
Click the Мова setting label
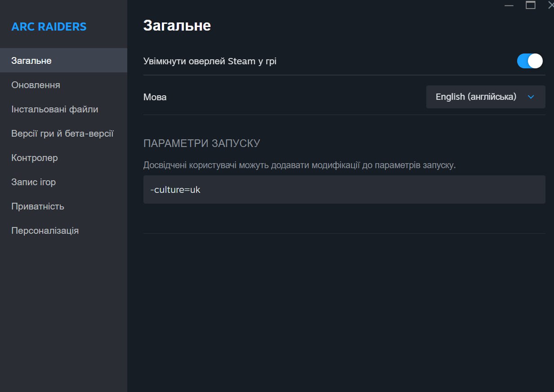point(155,97)
